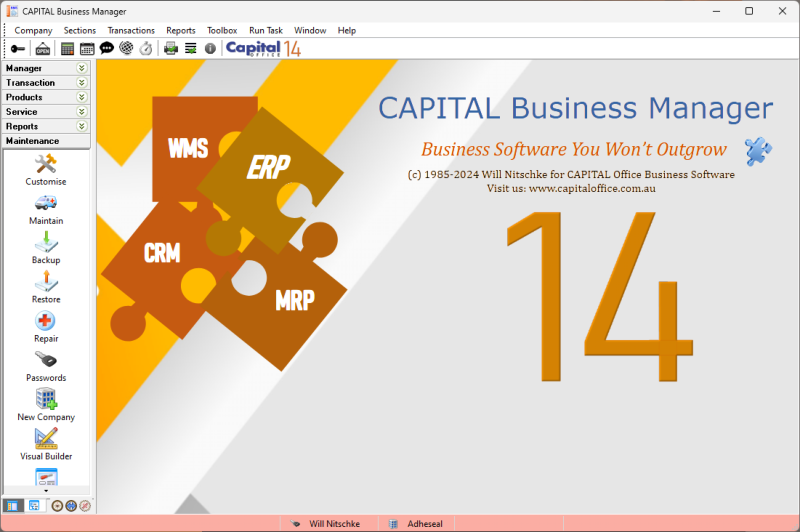Select the Reports sidebar header
Screen dimensions: 800x532
46,126
